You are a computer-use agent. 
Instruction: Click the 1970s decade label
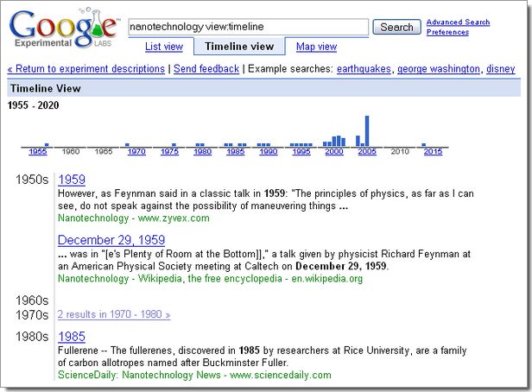32,315
